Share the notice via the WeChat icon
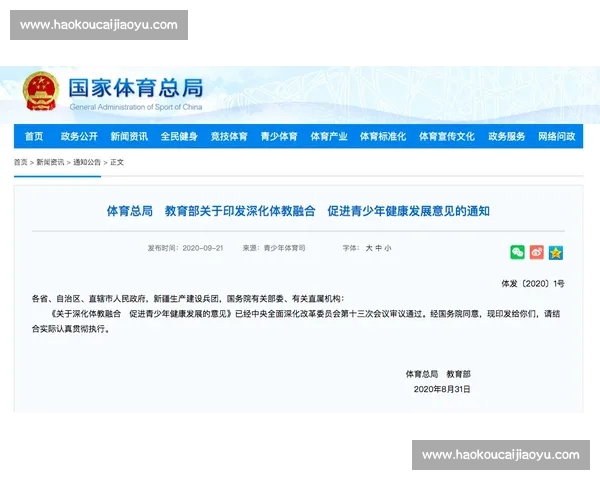 click(x=517, y=252)
